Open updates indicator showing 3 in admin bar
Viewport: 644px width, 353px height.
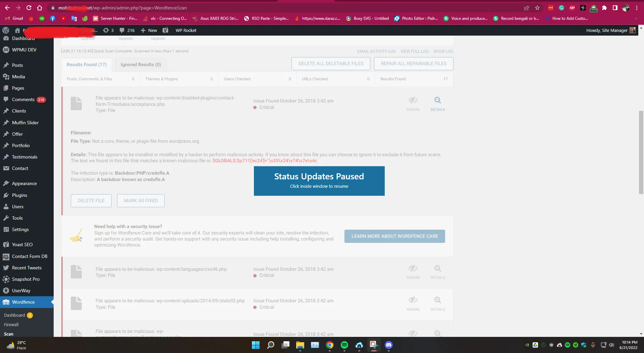[108, 30]
